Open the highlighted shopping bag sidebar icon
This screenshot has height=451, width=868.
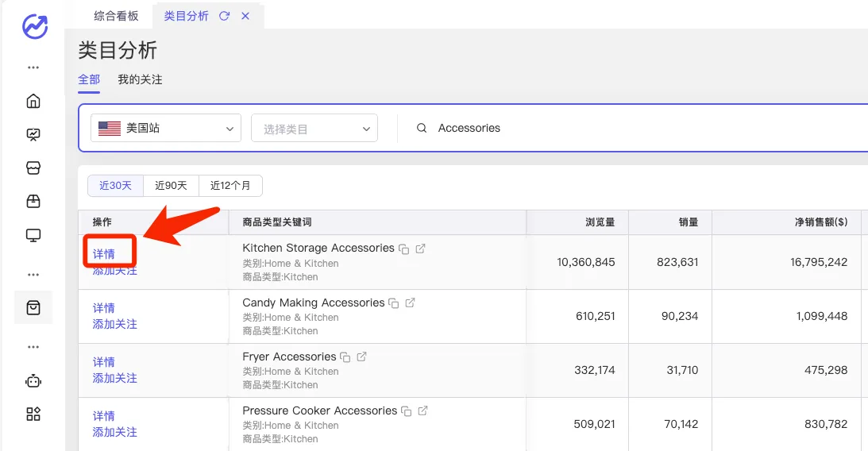tap(33, 307)
